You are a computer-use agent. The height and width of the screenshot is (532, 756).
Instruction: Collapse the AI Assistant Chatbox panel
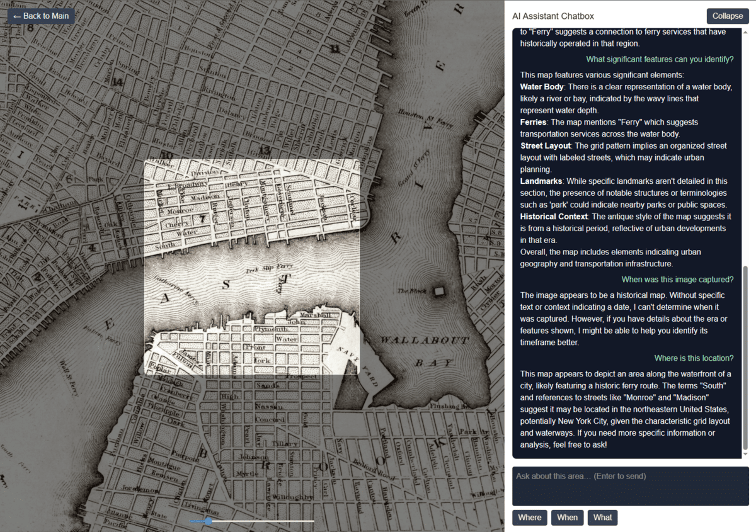727,16
